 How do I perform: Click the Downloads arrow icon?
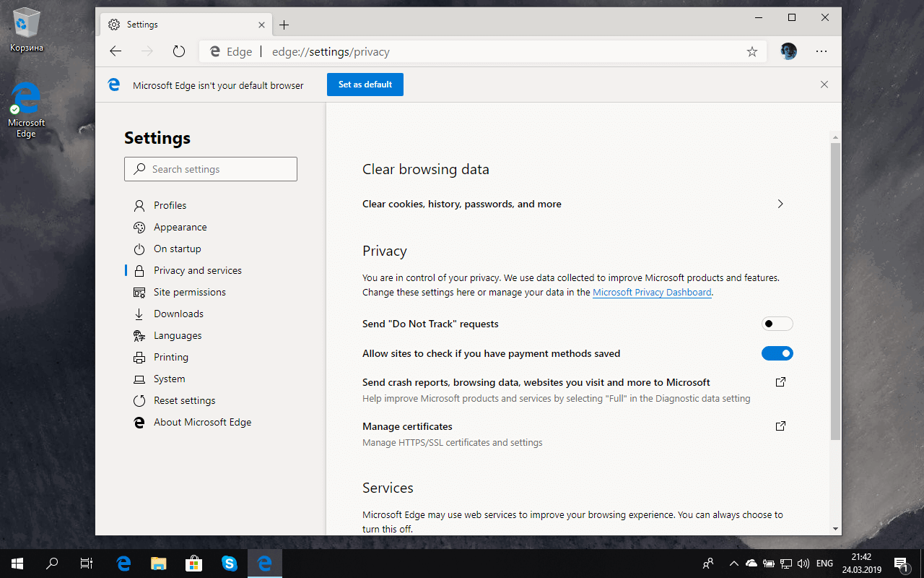139,314
